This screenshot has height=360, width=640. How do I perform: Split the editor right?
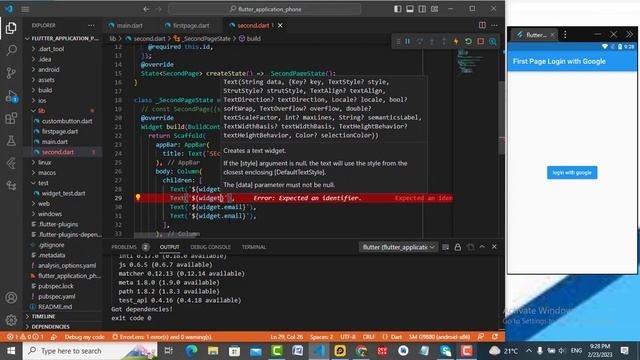tap(482, 25)
